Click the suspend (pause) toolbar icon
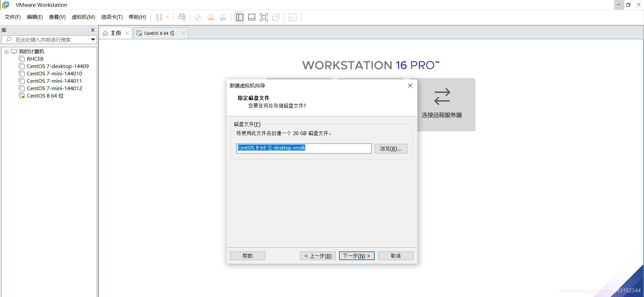This screenshot has height=297, width=644. 159,17
